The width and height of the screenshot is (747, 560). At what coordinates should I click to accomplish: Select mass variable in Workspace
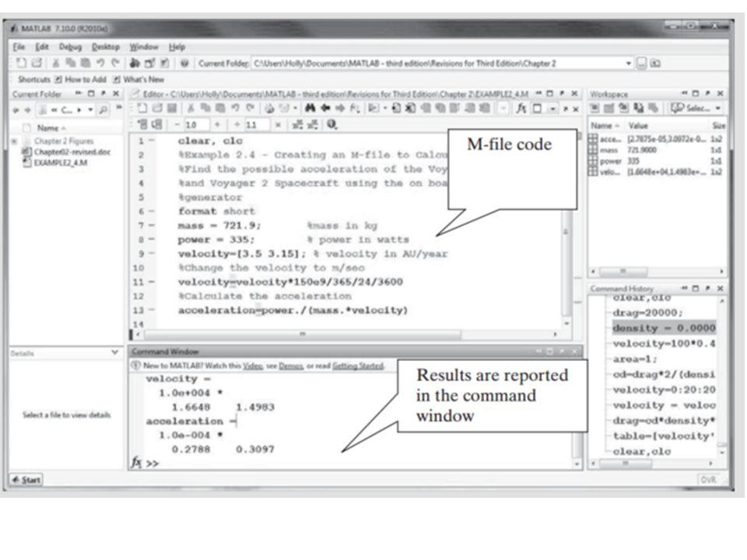pyautogui.click(x=657, y=150)
